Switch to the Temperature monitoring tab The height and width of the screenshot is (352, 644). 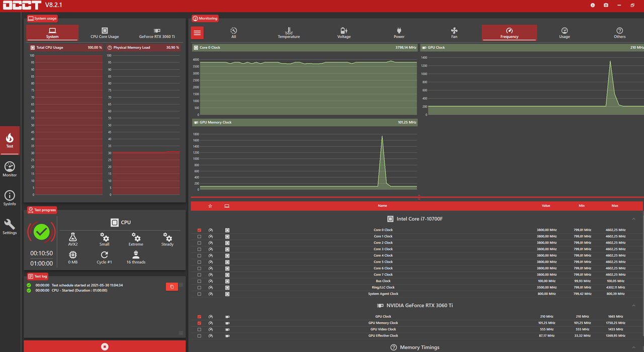289,33
